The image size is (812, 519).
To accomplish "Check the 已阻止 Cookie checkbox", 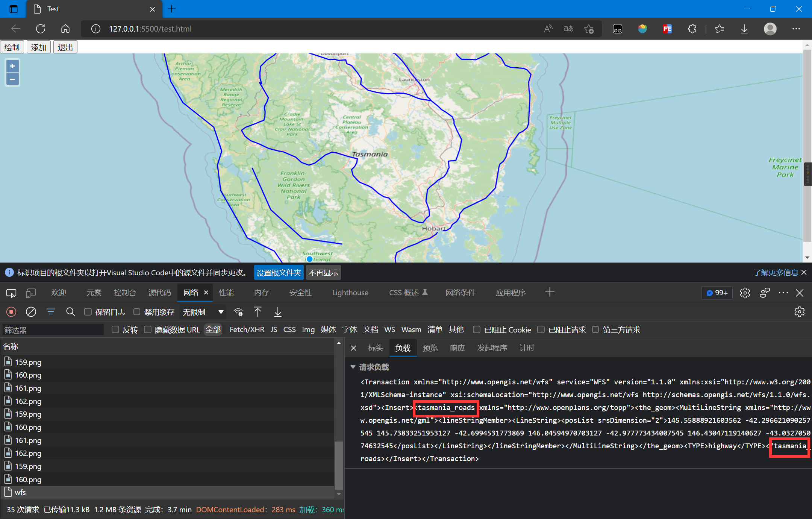I will coord(477,329).
